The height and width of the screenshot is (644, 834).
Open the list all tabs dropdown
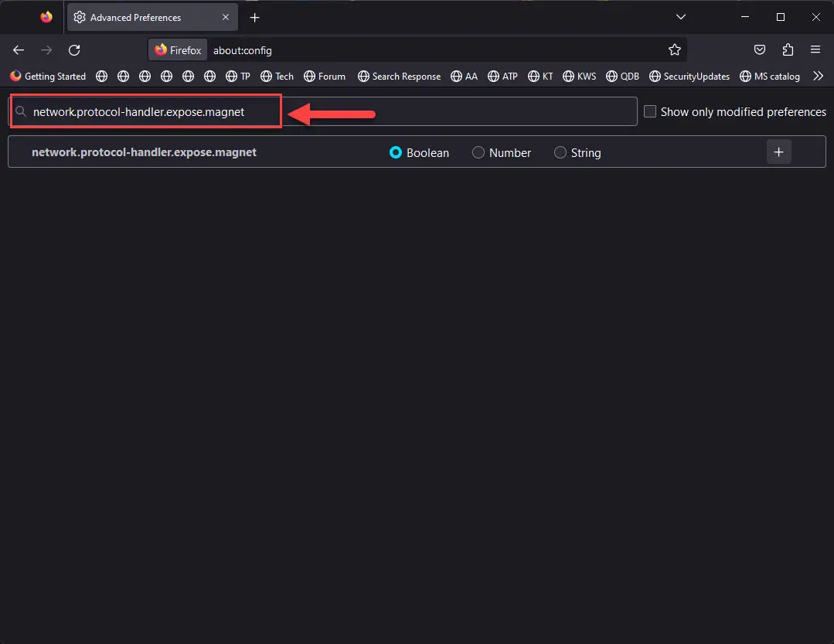click(x=680, y=17)
